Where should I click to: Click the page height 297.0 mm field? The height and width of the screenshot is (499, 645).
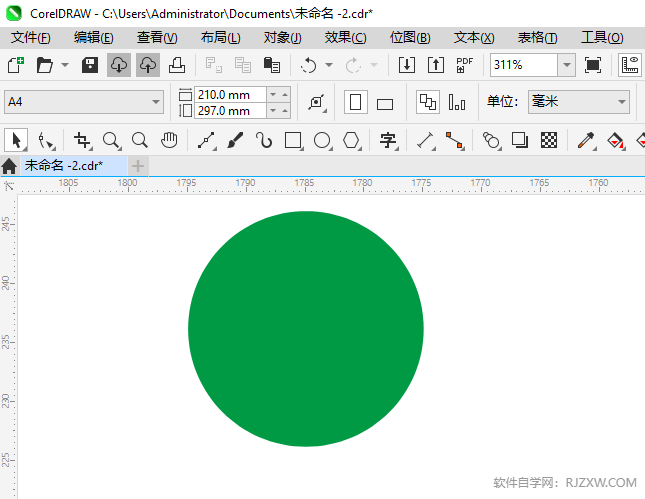[x=230, y=111]
